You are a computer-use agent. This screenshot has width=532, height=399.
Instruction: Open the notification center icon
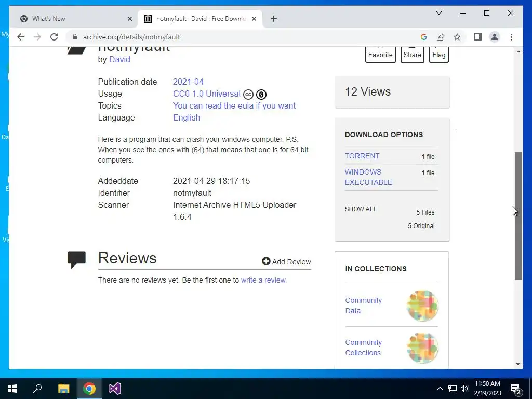516,389
